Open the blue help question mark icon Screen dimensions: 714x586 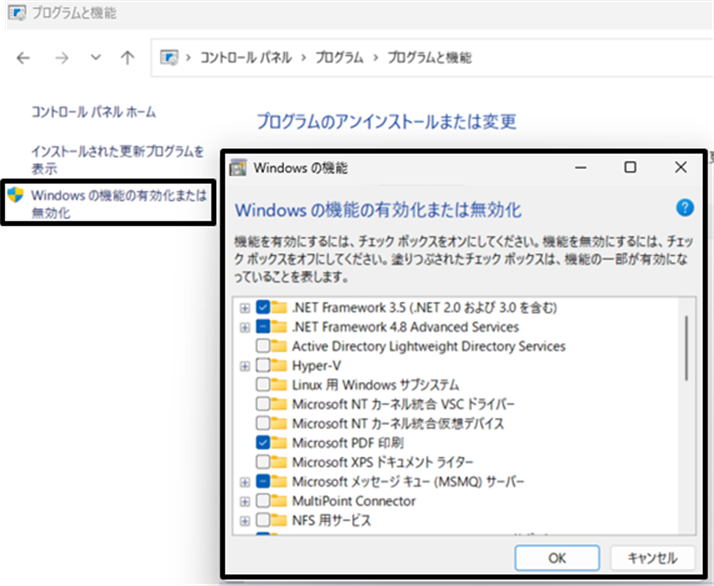click(x=685, y=208)
